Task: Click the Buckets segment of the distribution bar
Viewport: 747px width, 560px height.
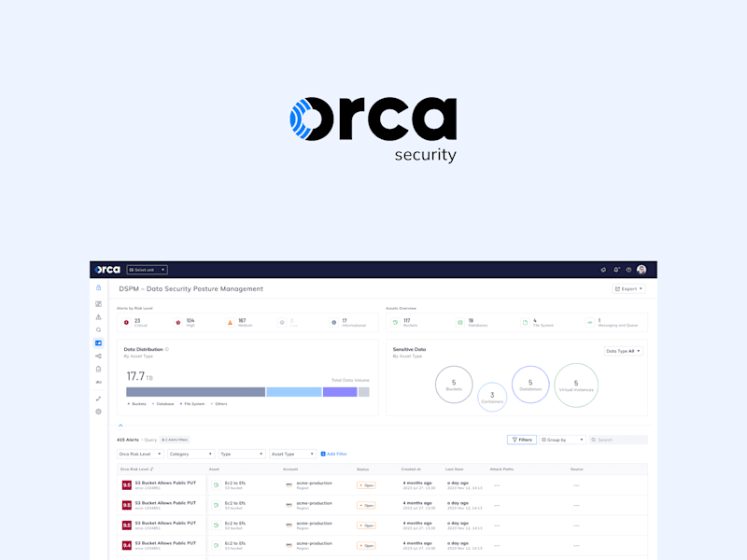Action: [x=195, y=392]
